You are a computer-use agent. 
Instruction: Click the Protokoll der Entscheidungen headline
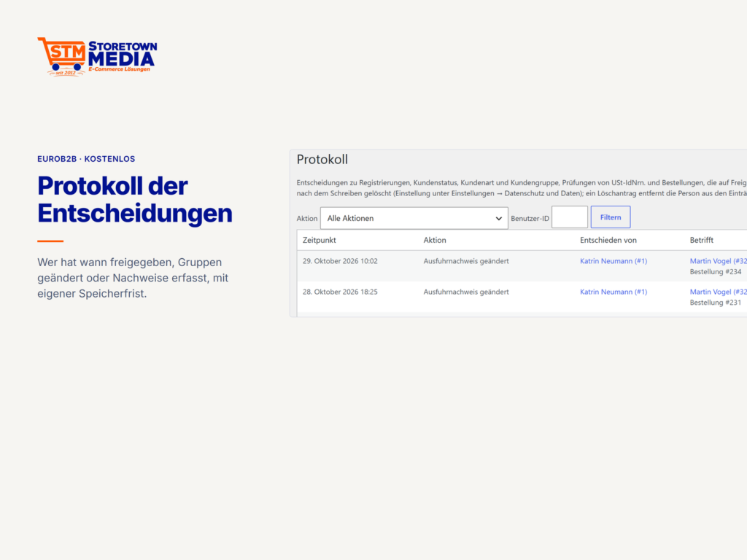point(135,199)
